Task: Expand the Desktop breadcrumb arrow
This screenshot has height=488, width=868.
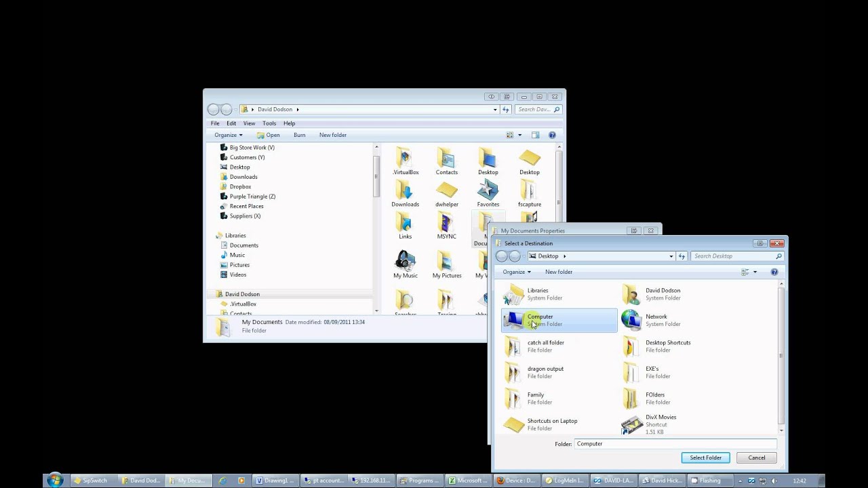Action: (x=564, y=256)
